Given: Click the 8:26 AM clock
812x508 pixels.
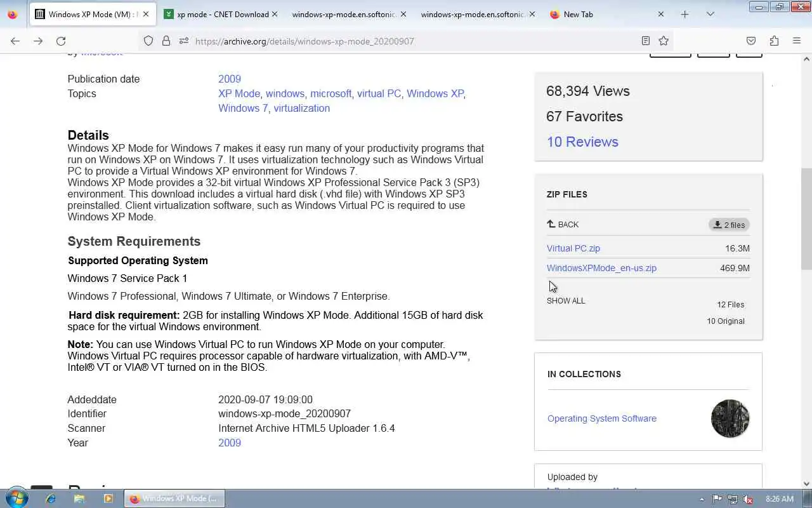Looking at the screenshot, I should [x=780, y=499].
